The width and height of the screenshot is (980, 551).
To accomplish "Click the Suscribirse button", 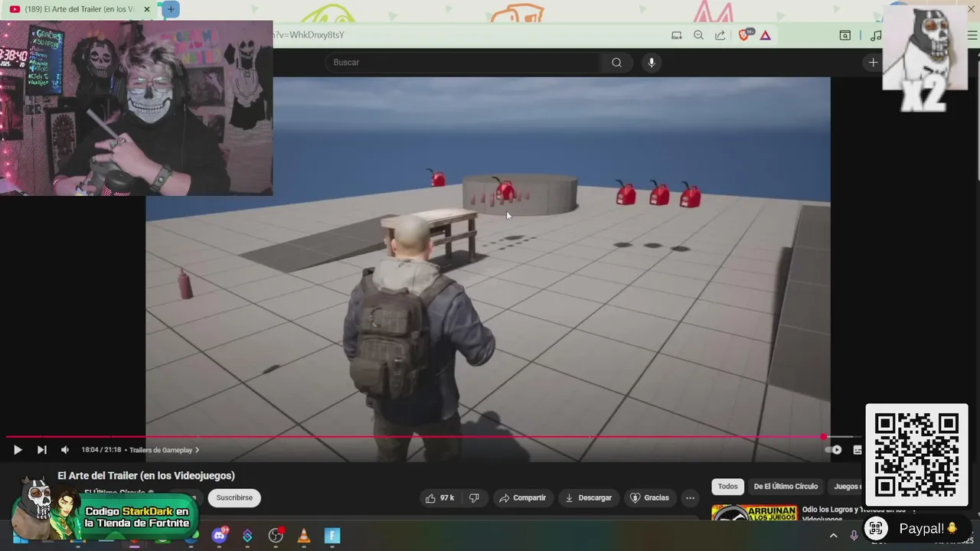I will click(234, 497).
